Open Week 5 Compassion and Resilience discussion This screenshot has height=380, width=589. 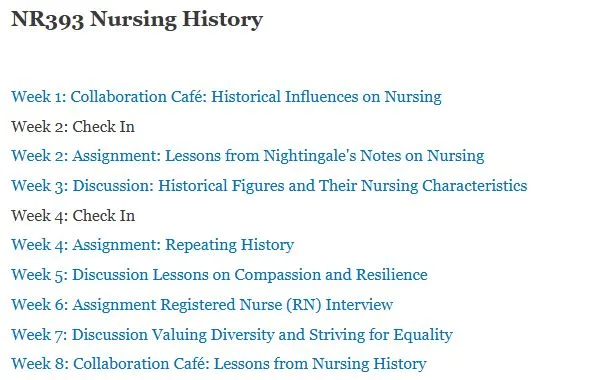[219, 275]
